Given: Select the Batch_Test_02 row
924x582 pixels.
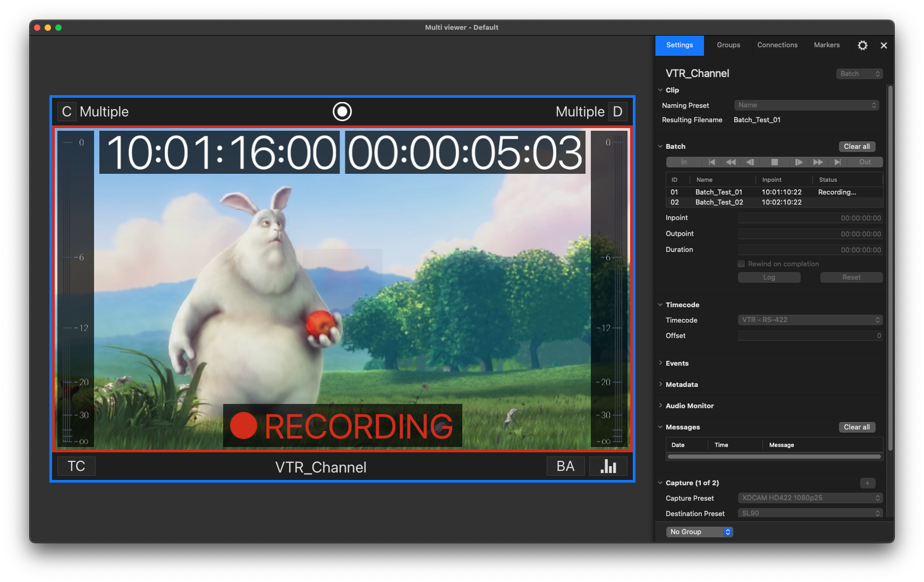Looking at the screenshot, I should click(x=774, y=203).
